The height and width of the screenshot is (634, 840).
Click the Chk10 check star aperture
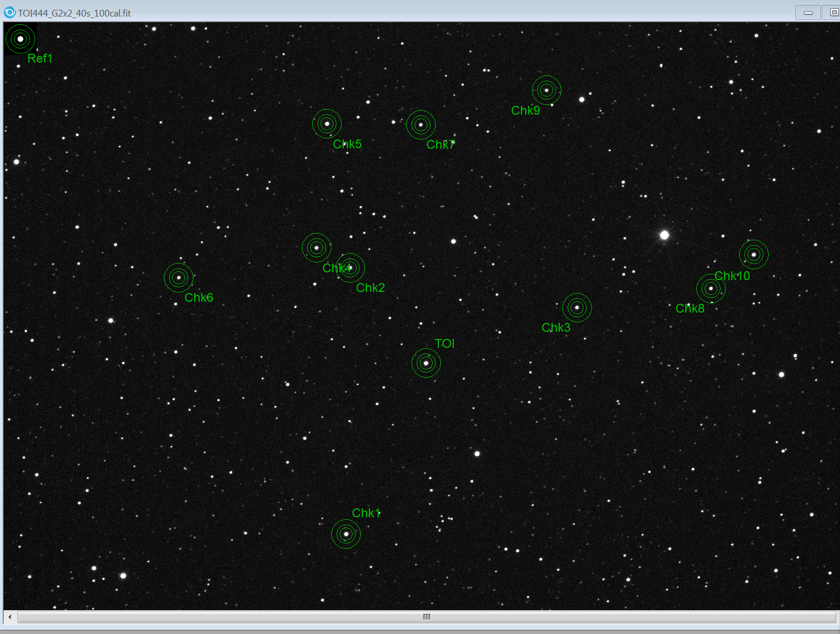(754, 254)
